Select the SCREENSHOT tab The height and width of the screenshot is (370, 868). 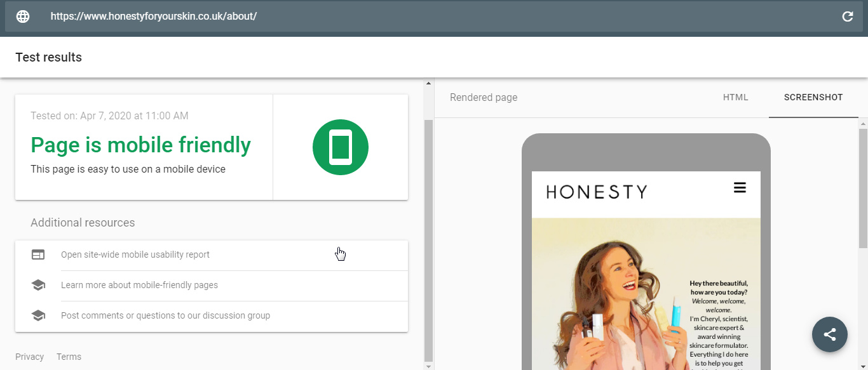[813, 98]
